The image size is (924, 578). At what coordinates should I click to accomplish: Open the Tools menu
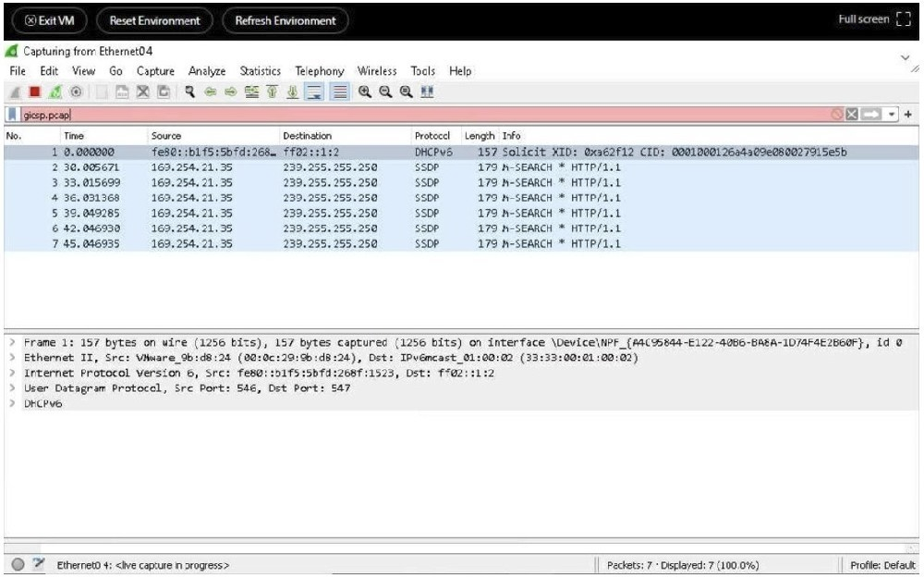[422, 71]
